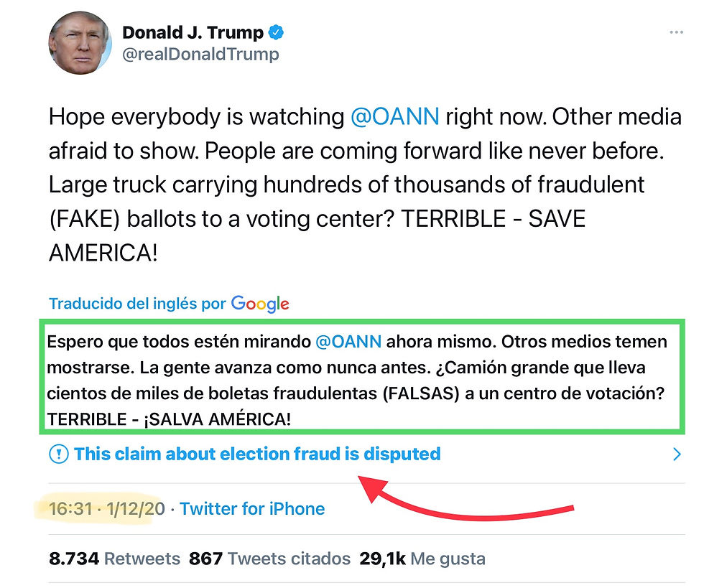Click the Donald J. Trump display name

192,32
